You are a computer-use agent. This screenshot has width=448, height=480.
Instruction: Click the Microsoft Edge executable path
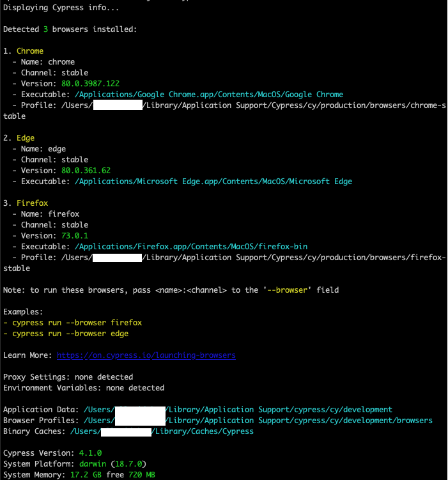click(x=213, y=182)
